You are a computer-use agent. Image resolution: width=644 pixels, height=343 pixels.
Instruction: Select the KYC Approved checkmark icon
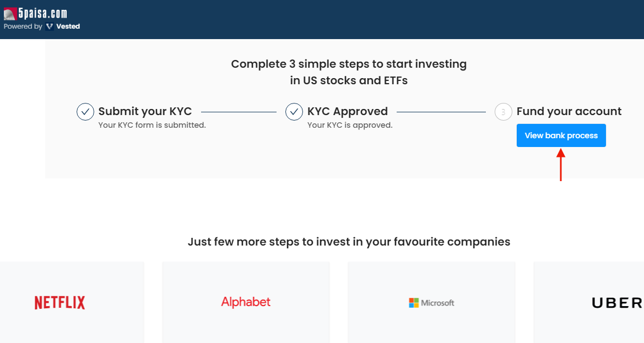(x=294, y=111)
